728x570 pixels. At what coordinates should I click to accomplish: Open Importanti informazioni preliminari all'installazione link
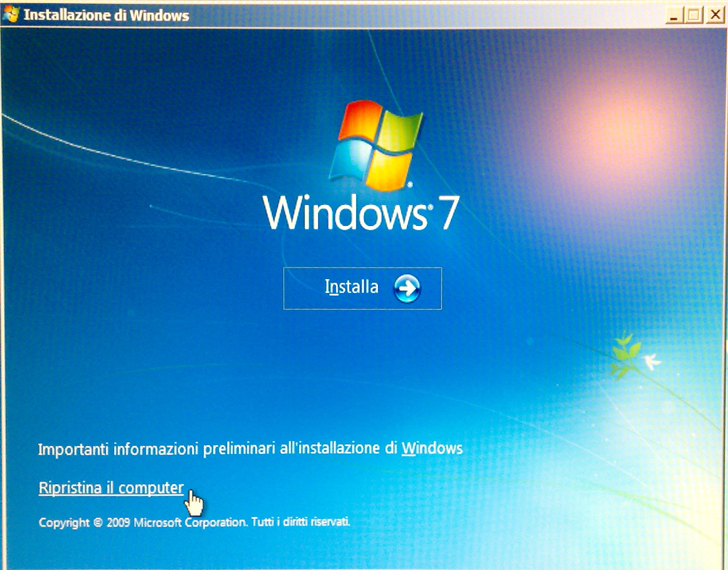click(x=250, y=449)
